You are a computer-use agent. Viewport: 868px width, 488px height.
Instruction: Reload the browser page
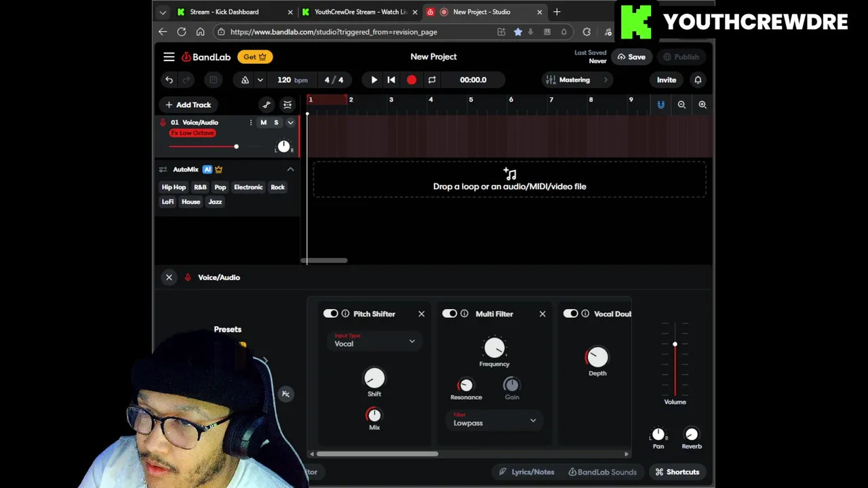click(x=181, y=32)
